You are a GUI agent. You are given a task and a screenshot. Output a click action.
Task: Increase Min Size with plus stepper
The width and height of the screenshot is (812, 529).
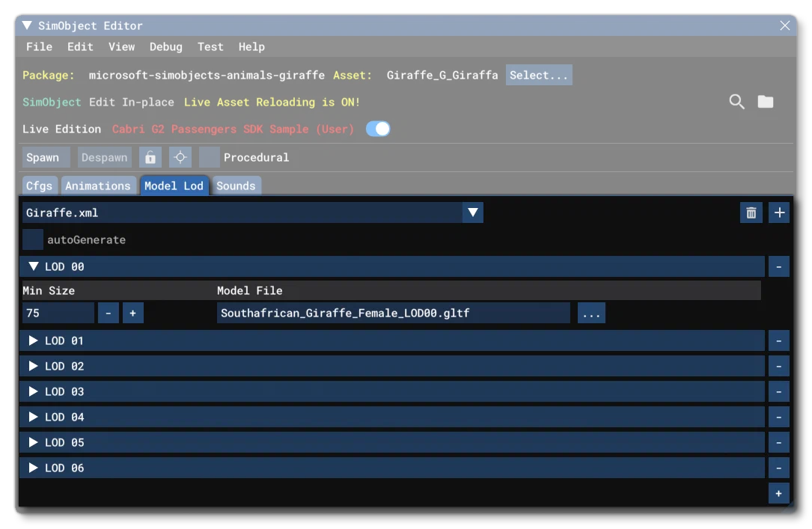pyautogui.click(x=133, y=314)
